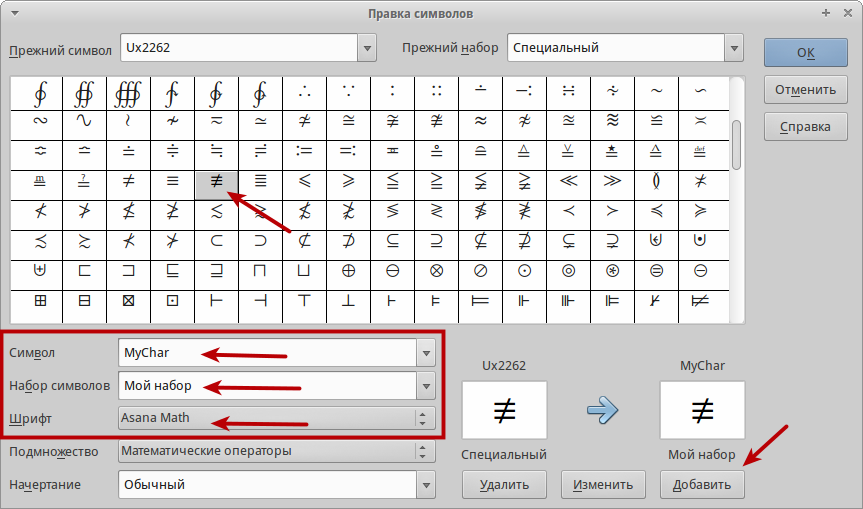Expand the Символ combo box arrow

(x=426, y=353)
